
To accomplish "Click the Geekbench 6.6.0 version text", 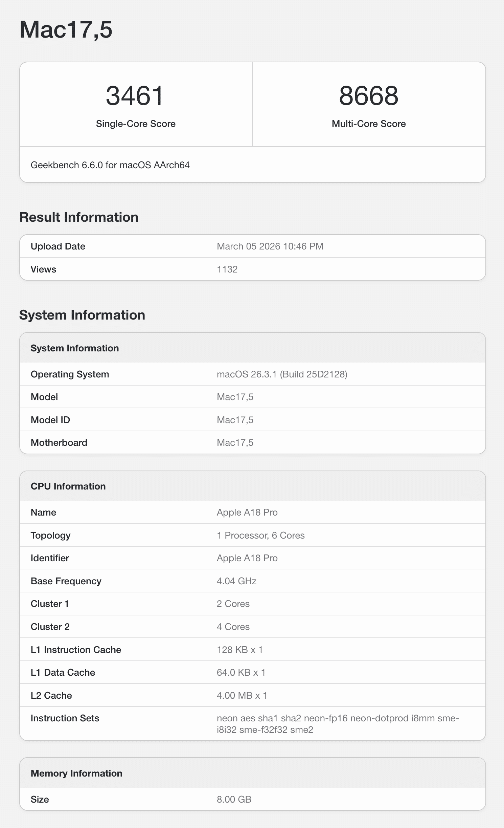I will [110, 165].
